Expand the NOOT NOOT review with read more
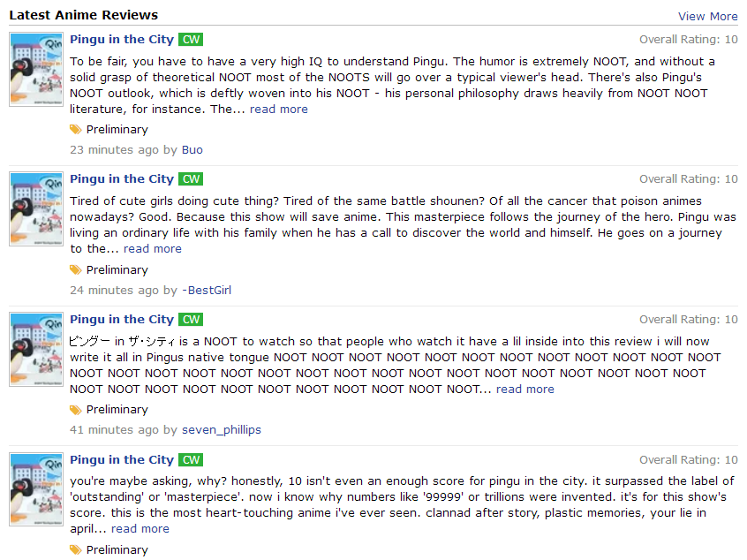 pos(524,390)
